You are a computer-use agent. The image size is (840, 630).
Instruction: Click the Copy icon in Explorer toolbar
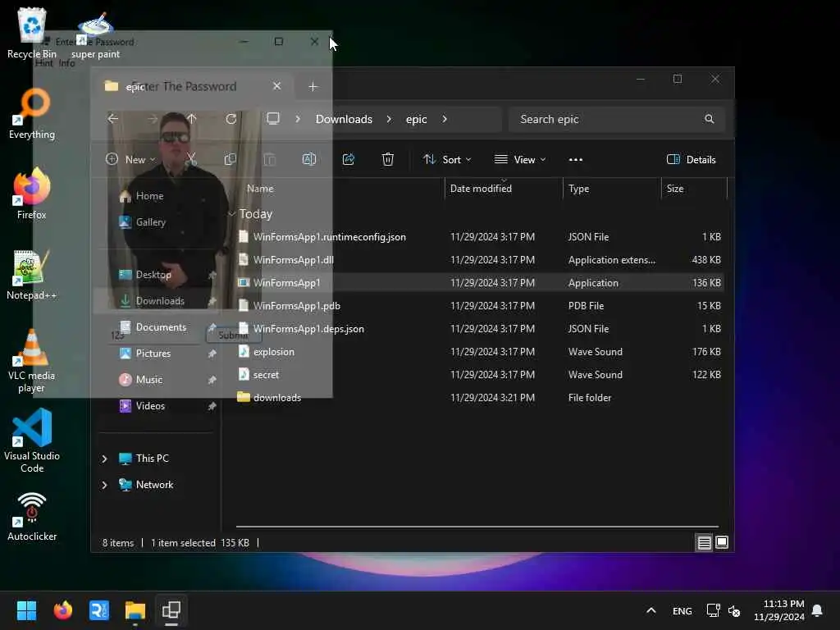(x=231, y=159)
